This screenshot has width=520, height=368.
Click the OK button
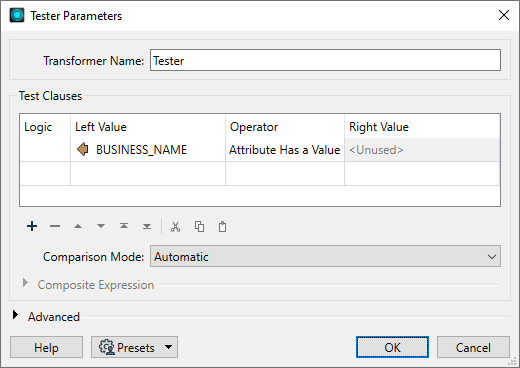[392, 347]
